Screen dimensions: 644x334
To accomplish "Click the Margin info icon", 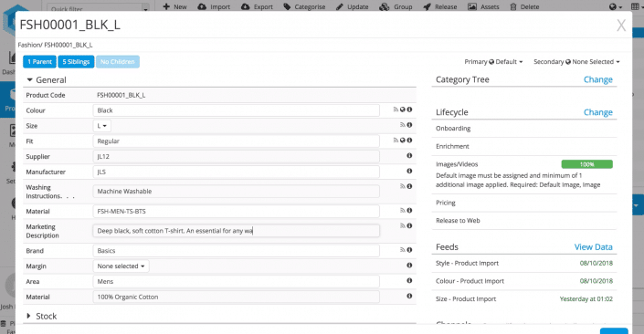I will pyautogui.click(x=409, y=265).
